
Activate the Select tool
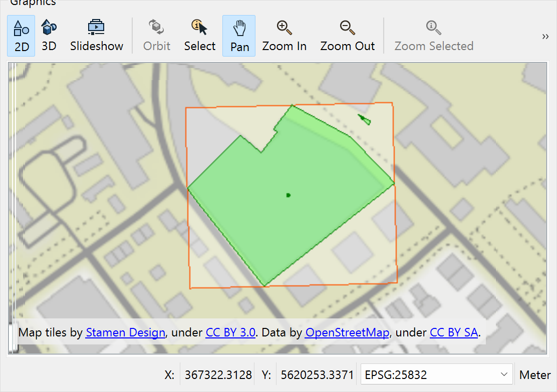(x=199, y=36)
